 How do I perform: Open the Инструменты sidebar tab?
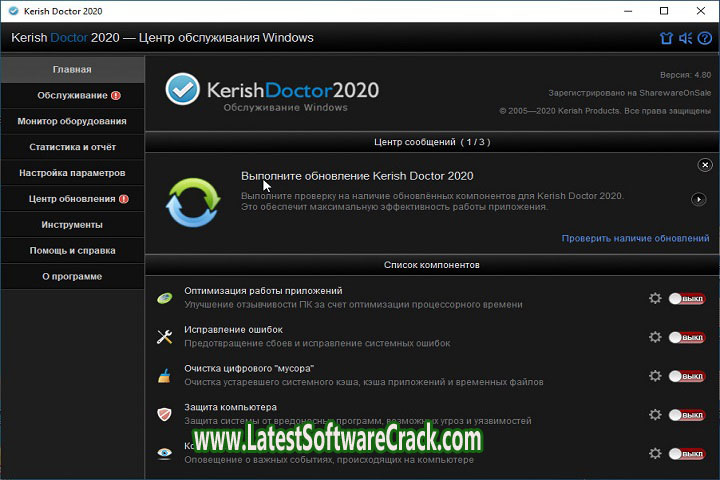pyautogui.click(x=72, y=225)
